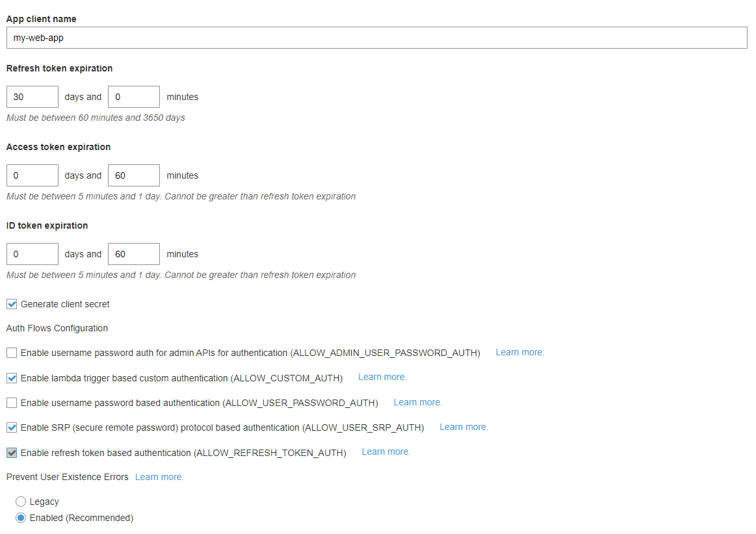756x534 pixels.
Task: Open Learn more for ALLOW_USER_SRP_AUTH
Action: click(463, 427)
